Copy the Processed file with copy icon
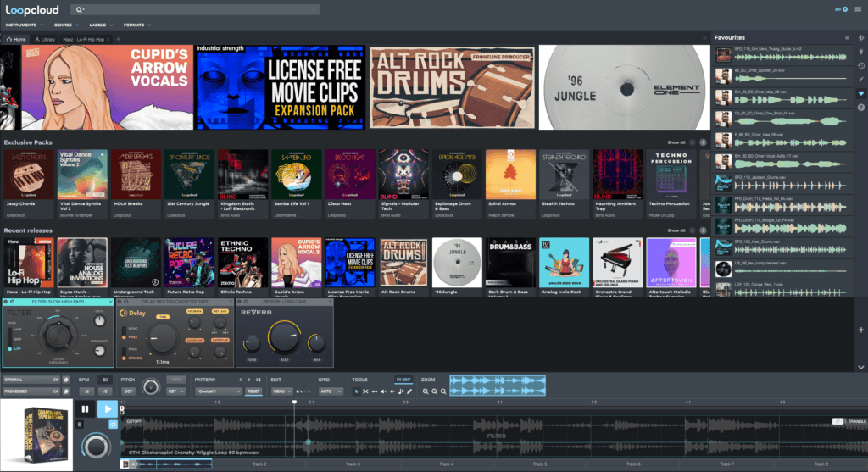 pyautogui.click(x=66, y=391)
